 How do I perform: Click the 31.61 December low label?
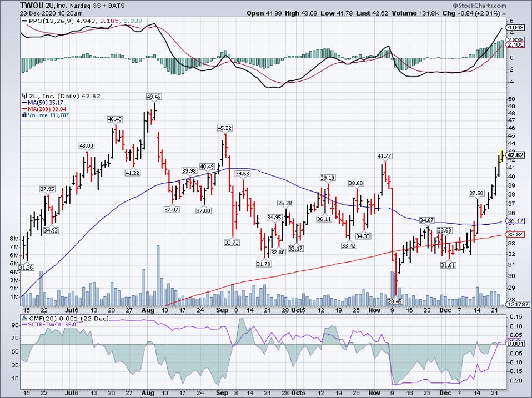[x=448, y=265]
